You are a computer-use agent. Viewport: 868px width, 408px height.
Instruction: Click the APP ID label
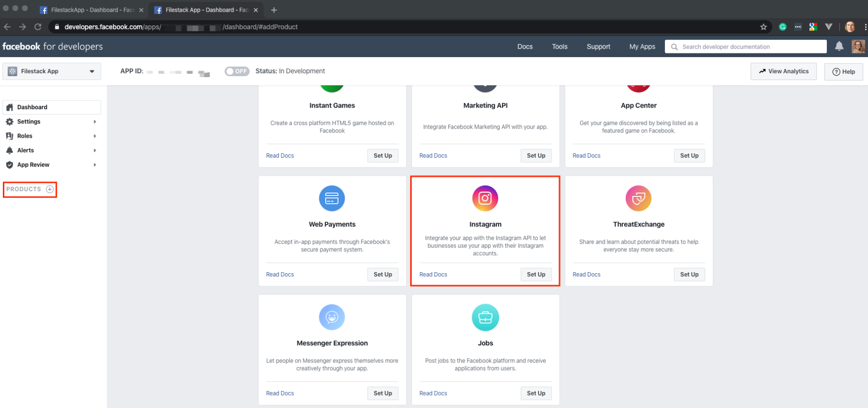coord(132,71)
